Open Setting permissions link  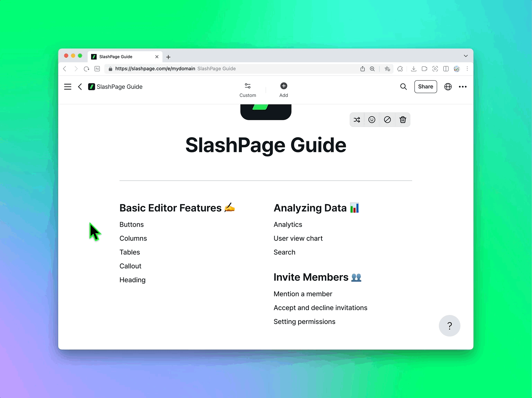tap(304, 322)
